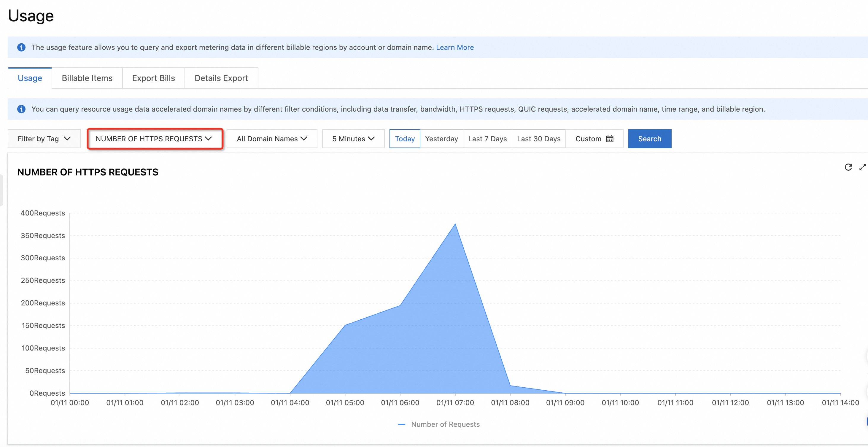The image size is (868, 447).
Task: Open the Learn More link
Action: [454, 47]
